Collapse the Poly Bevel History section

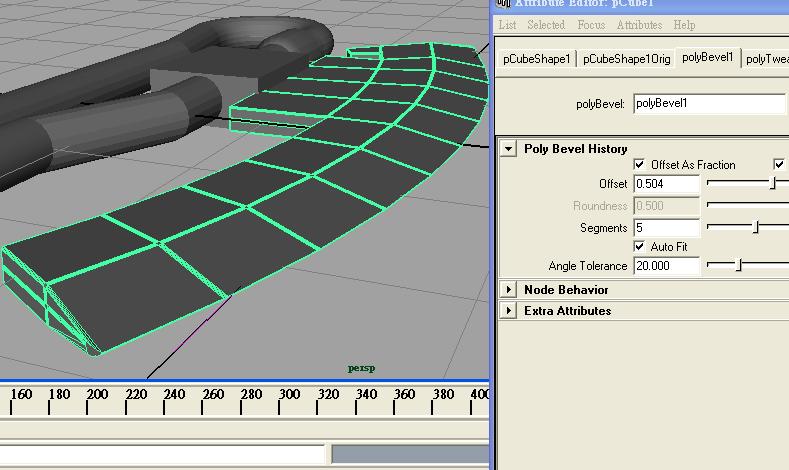click(x=508, y=149)
